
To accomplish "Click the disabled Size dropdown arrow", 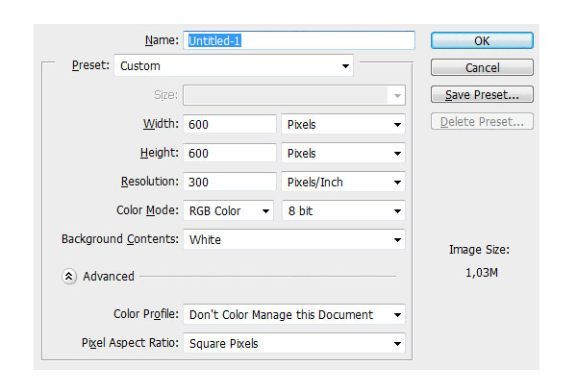I will tap(397, 96).
